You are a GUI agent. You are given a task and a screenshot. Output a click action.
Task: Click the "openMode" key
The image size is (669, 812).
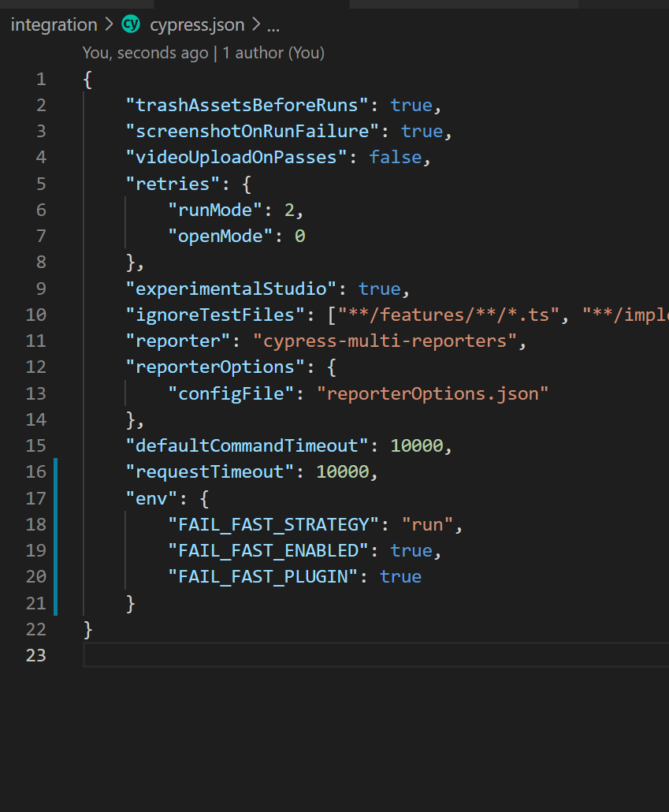click(x=221, y=237)
